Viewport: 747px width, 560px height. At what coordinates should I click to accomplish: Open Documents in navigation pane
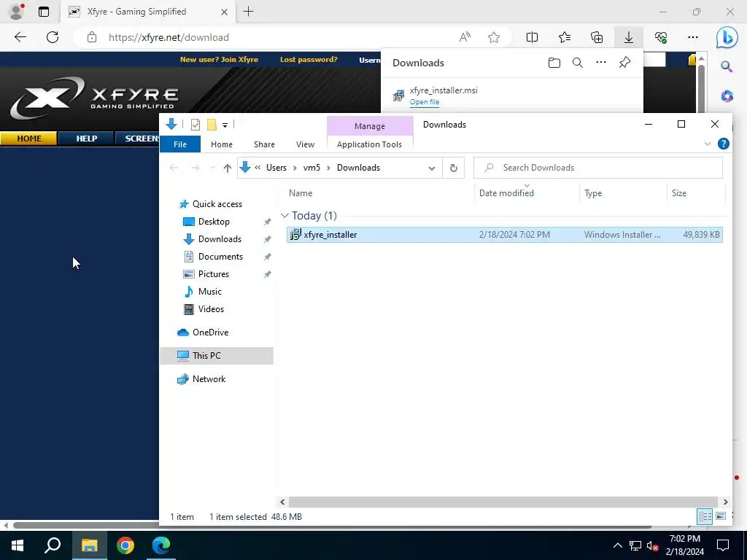pyautogui.click(x=220, y=256)
